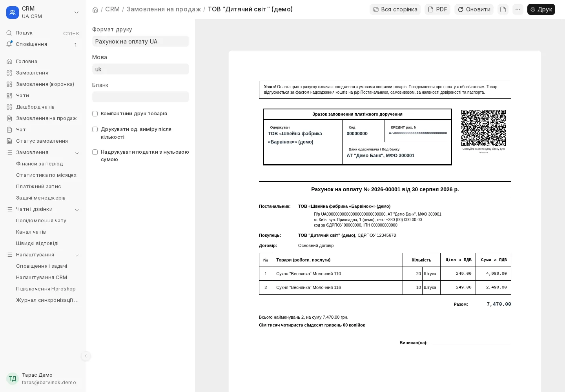Collapse the Замовлення section chevron

pos(77,153)
